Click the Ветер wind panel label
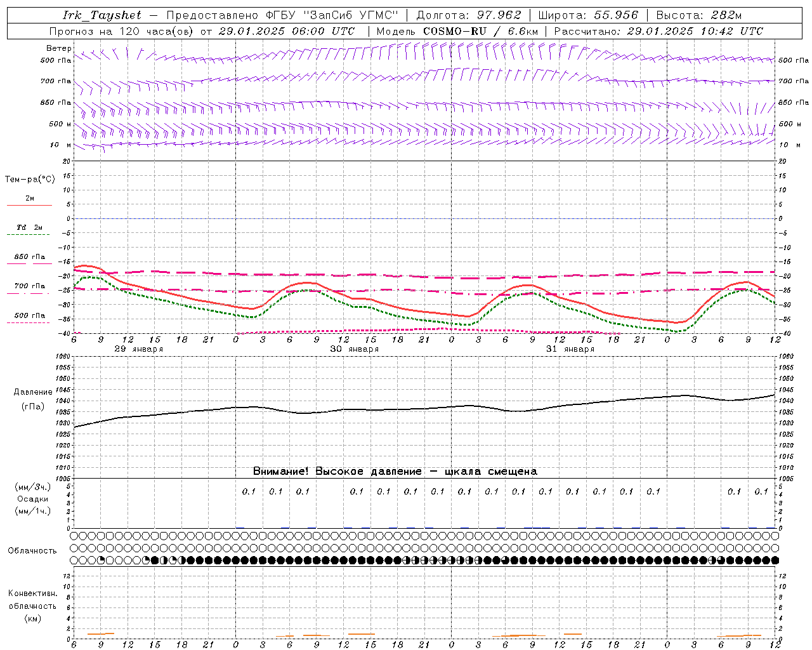812x650 pixels. point(59,48)
